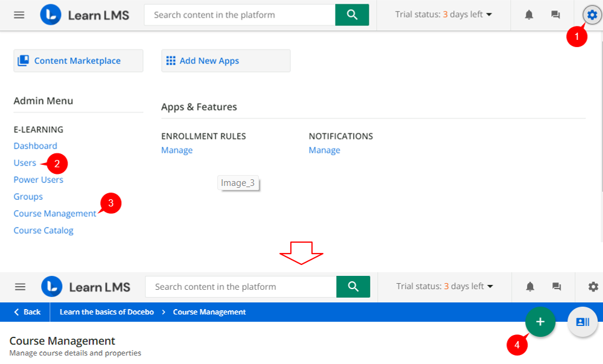Go to Power Users
Viewport: 603px width, 364px height.
(38, 180)
